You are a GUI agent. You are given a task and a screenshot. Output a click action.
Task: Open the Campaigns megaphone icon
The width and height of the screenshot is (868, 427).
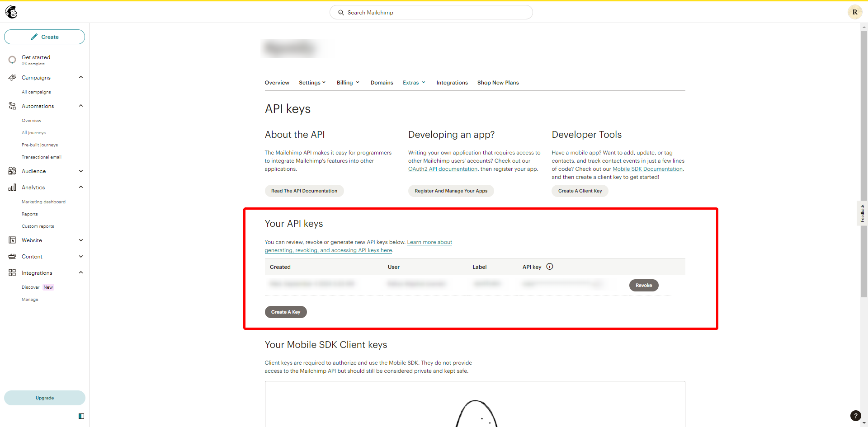coord(12,77)
